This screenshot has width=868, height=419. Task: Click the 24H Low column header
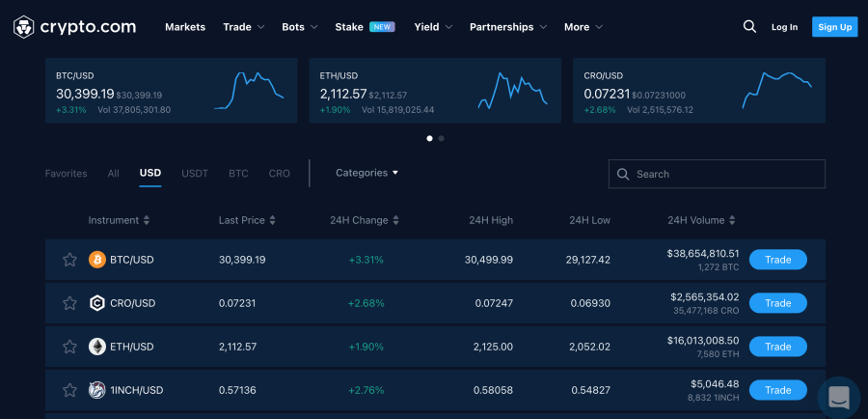(x=589, y=220)
